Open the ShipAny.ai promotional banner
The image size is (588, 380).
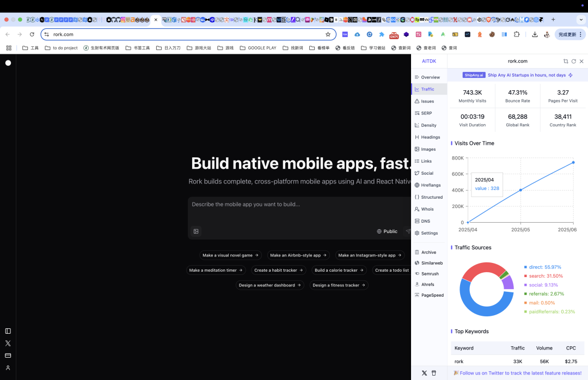(518, 75)
